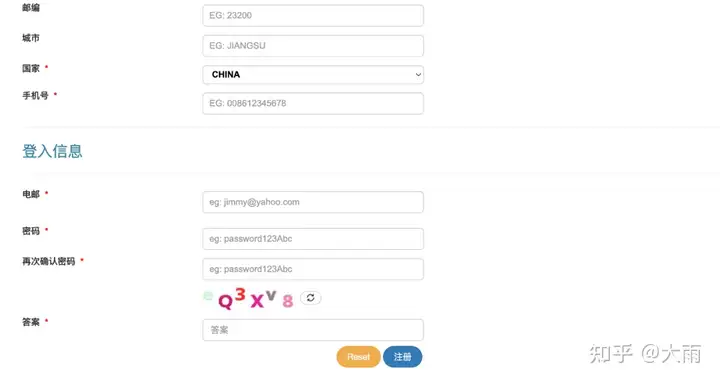Click the 城市 field label
The image size is (720, 383).
tap(31, 38)
